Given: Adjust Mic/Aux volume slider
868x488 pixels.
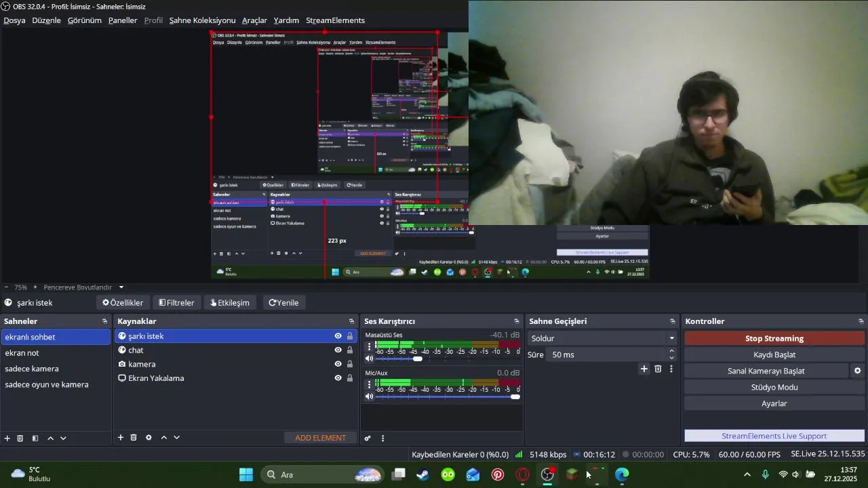Looking at the screenshot, I should point(515,396).
